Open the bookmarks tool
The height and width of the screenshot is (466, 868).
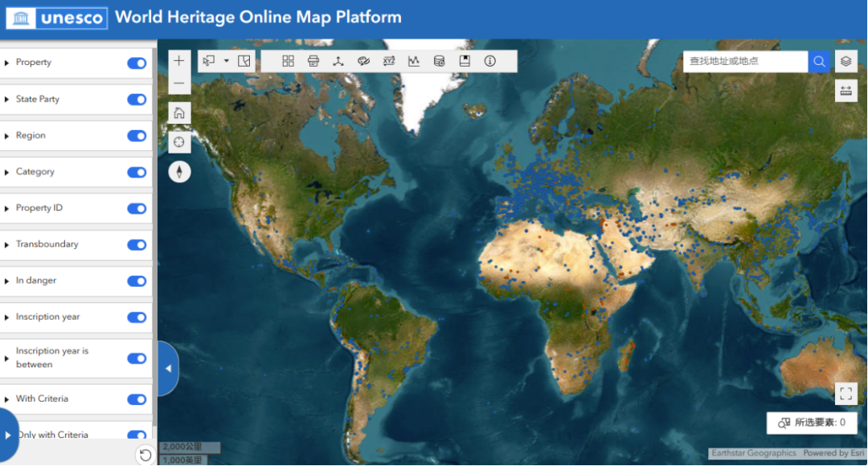(x=465, y=61)
